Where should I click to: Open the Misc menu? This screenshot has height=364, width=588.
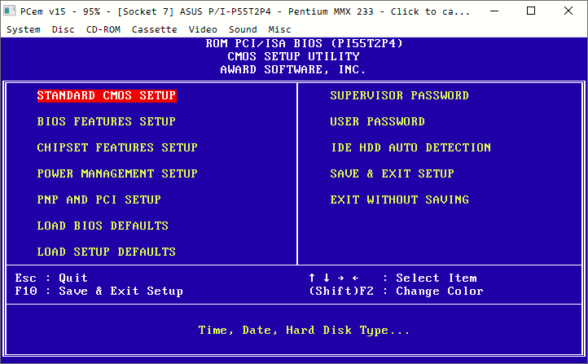[x=279, y=29]
